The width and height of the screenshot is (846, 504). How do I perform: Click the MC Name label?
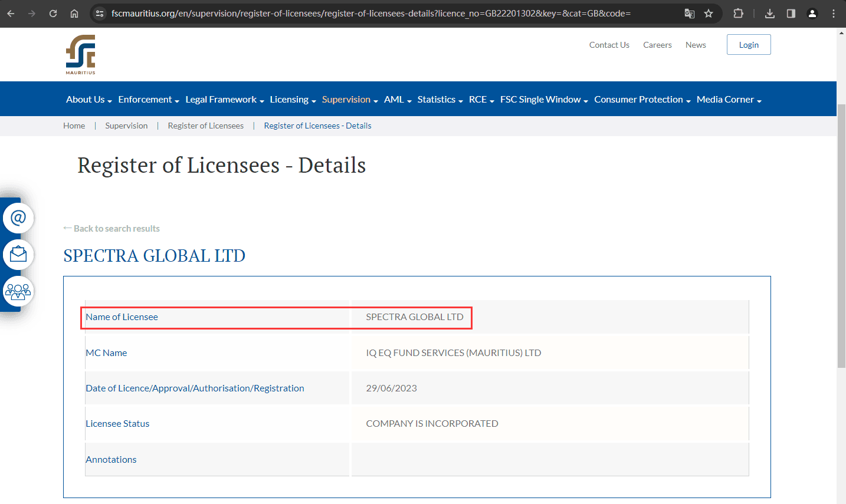(106, 353)
